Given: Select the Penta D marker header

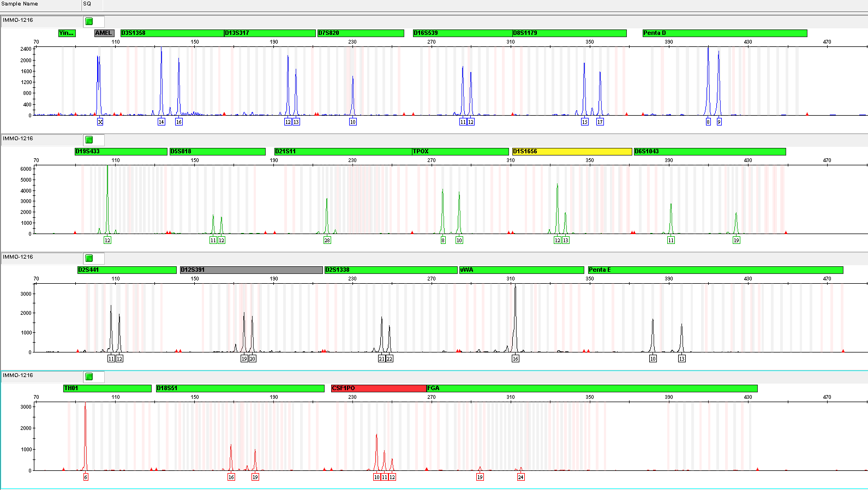Looking at the screenshot, I should [724, 33].
